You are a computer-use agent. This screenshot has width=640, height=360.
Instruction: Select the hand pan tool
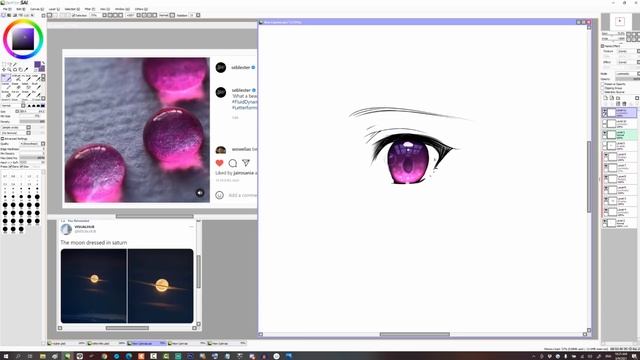20,70
